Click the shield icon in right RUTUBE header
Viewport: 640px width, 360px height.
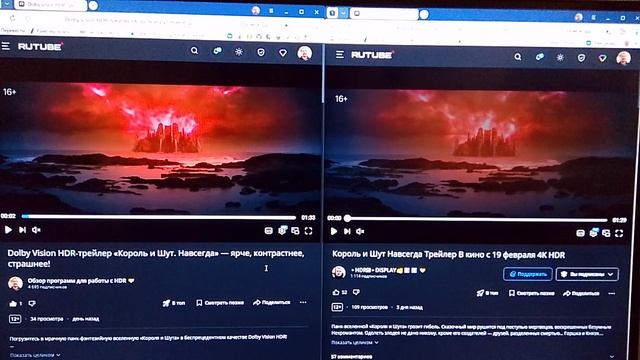click(581, 58)
